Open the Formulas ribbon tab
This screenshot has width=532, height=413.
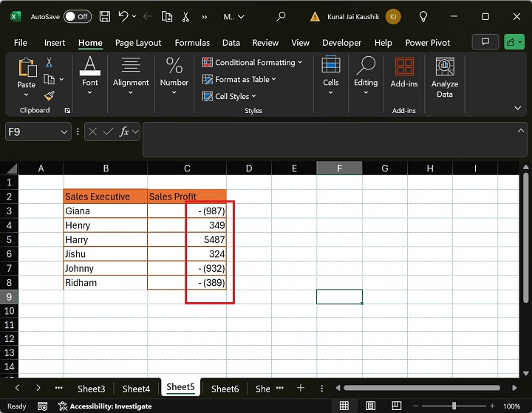pos(192,43)
